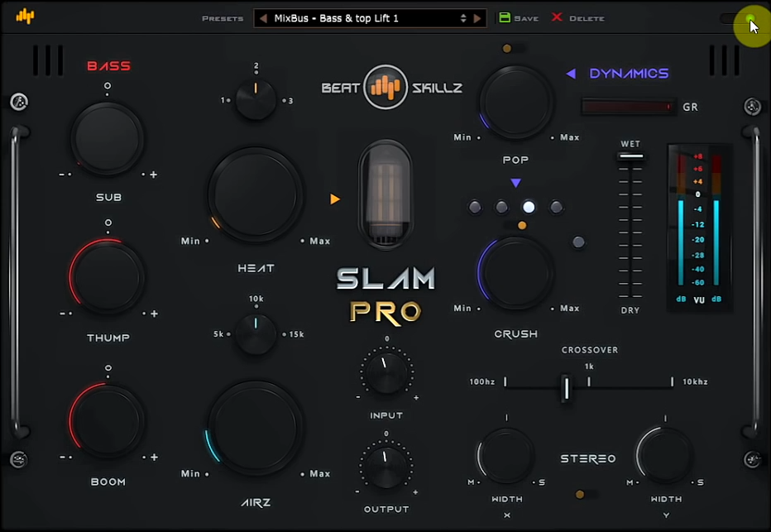The width and height of the screenshot is (771, 532).
Task: Click the 'CROSSOVER' heading
Action: pyautogui.click(x=590, y=350)
